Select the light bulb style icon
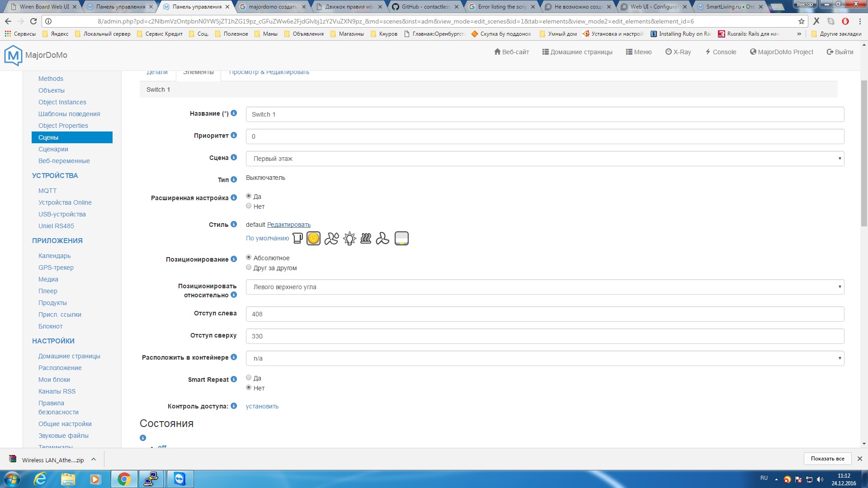The width and height of the screenshot is (868, 488). 349,238
